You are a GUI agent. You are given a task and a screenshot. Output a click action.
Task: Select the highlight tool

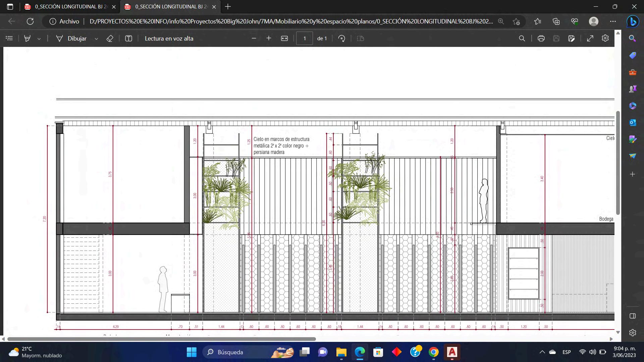click(x=28, y=39)
